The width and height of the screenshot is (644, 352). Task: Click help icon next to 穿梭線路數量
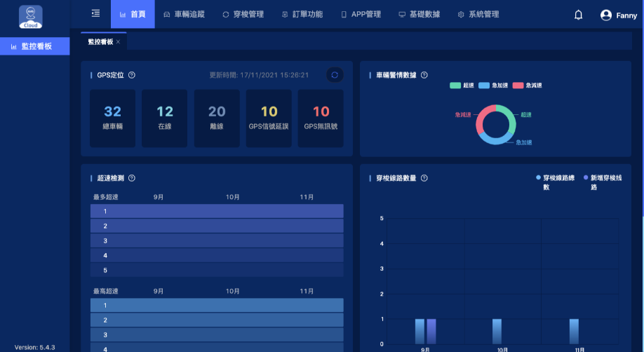pos(424,178)
